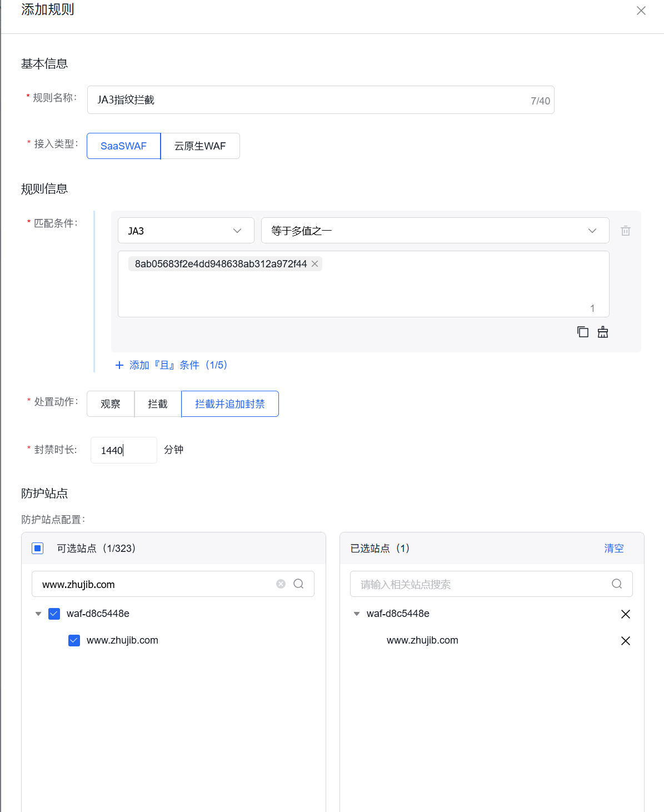This screenshot has width=664, height=812.
Task: Click 清空 to empty selected sites
Action: coord(613,548)
